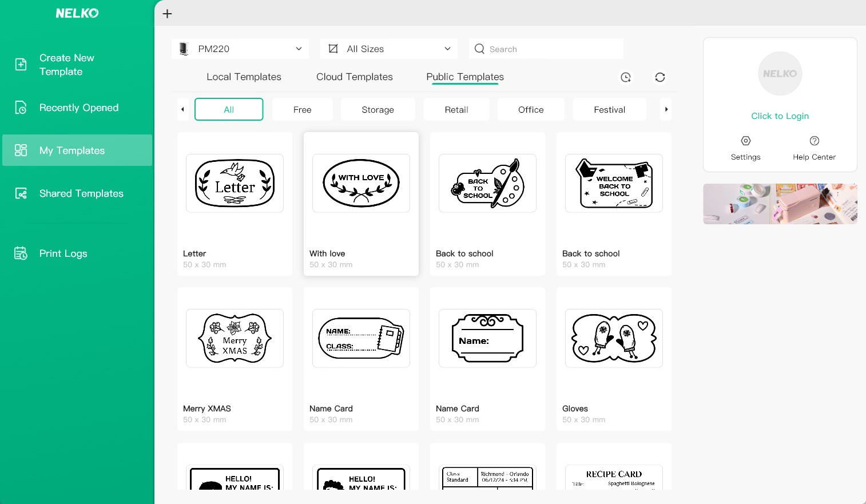Open the All Sizes dropdown
This screenshot has width=866, height=504.
[389, 49]
